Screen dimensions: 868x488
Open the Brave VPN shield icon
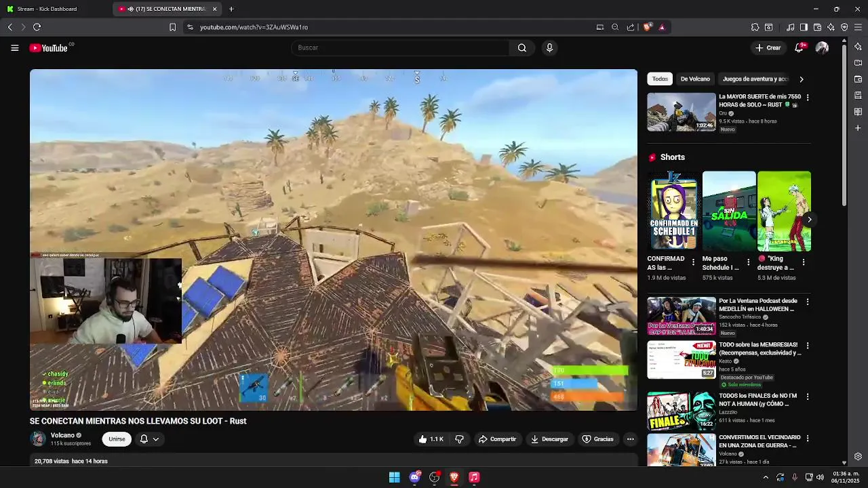844,27
